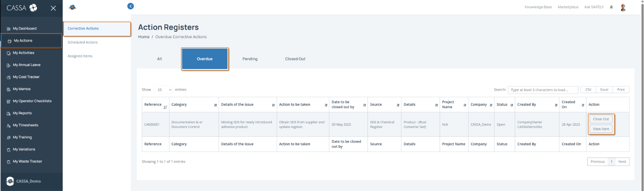Screen dimensions: 644x191
Task: Click CASSA_Demo at the sidebar bottom
Action: point(28,181)
